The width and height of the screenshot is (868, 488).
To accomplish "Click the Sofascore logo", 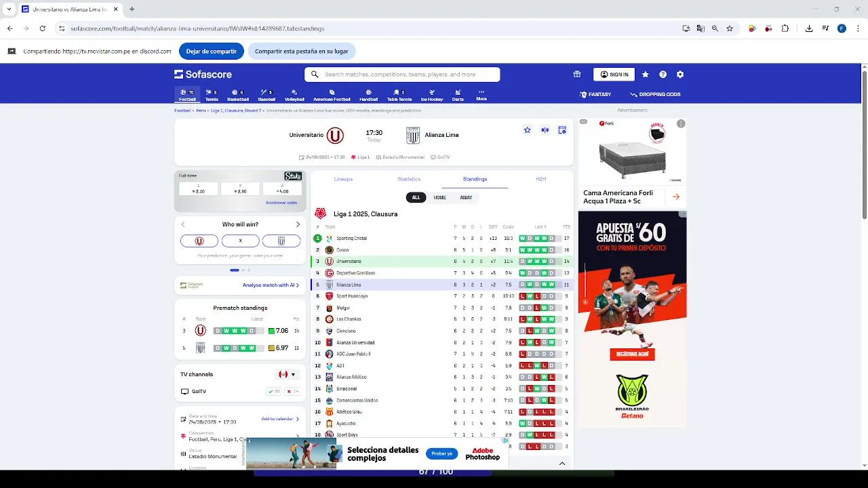I will pyautogui.click(x=203, y=75).
